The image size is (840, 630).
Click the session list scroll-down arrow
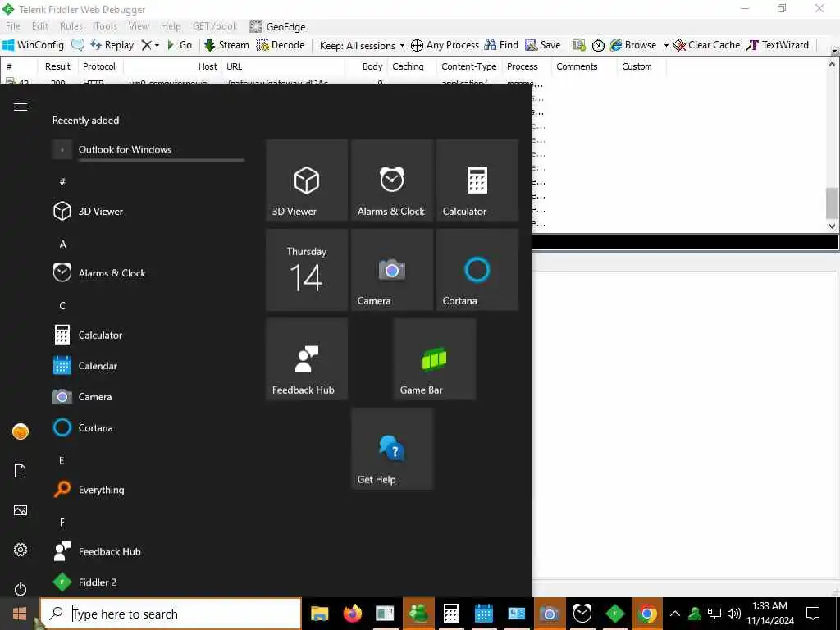(x=832, y=226)
